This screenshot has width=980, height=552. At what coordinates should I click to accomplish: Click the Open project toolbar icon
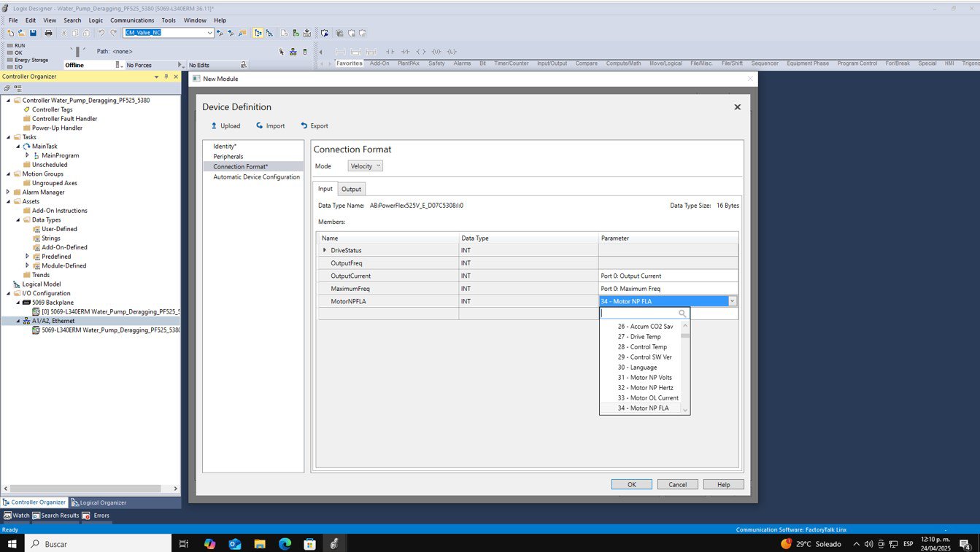pyautogui.click(x=21, y=33)
